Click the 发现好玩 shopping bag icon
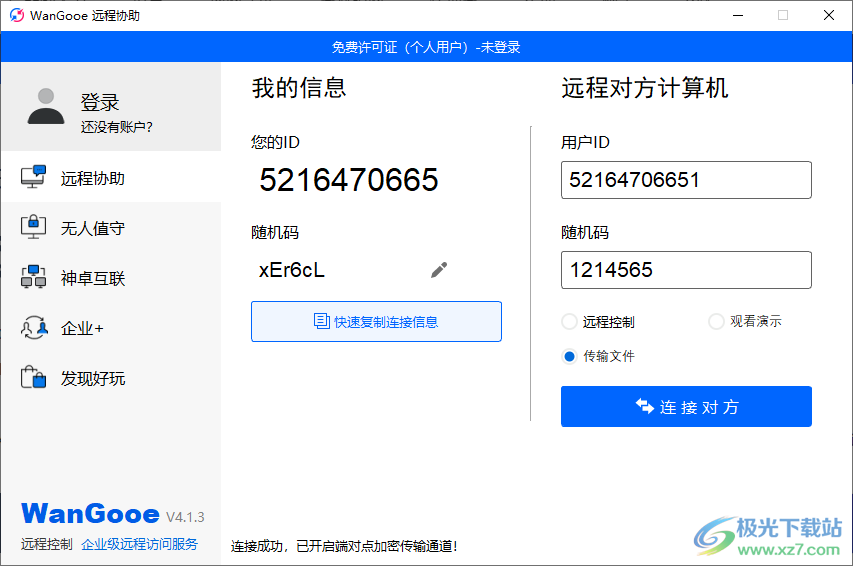The image size is (853, 566). pyautogui.click(x=33, y=377)
